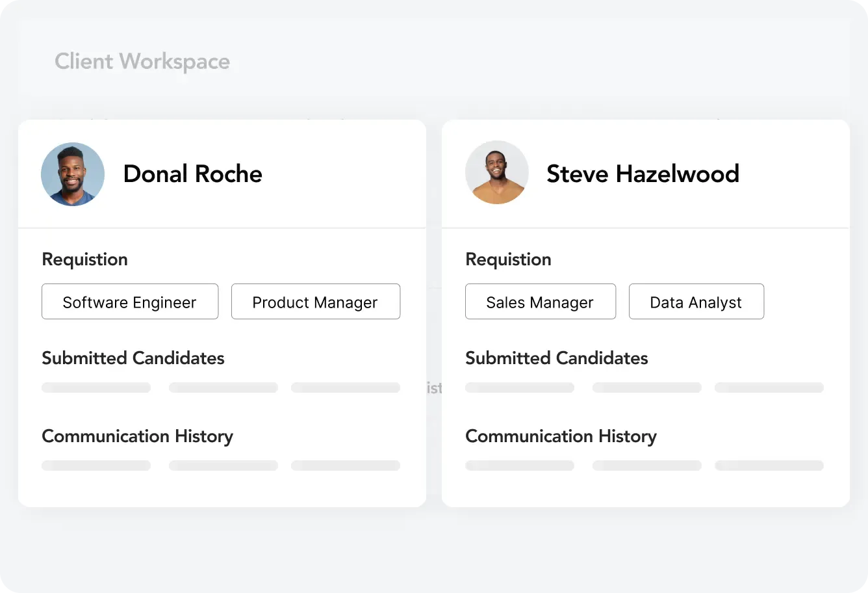
Task: Expand the Requistion section on Steve's card
Action: click(x=508, y=259)
